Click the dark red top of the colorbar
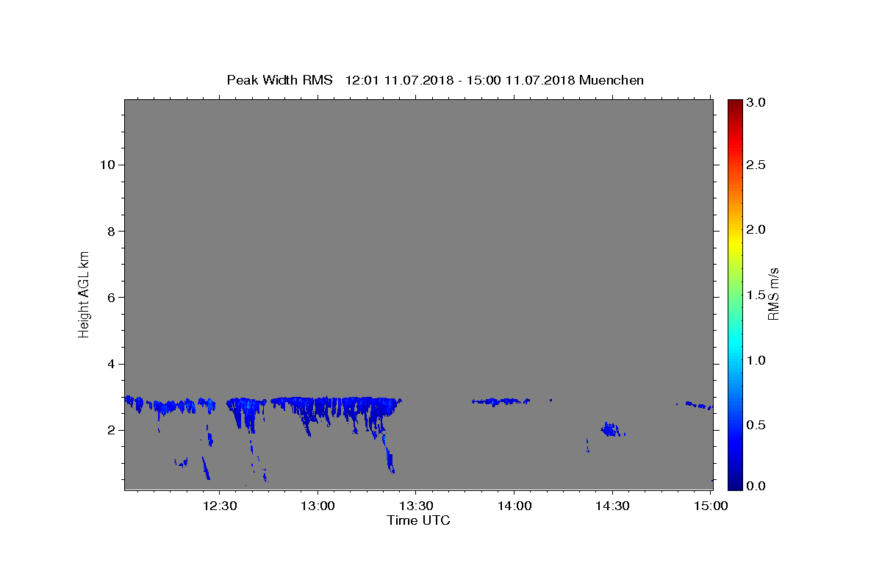 734,104
